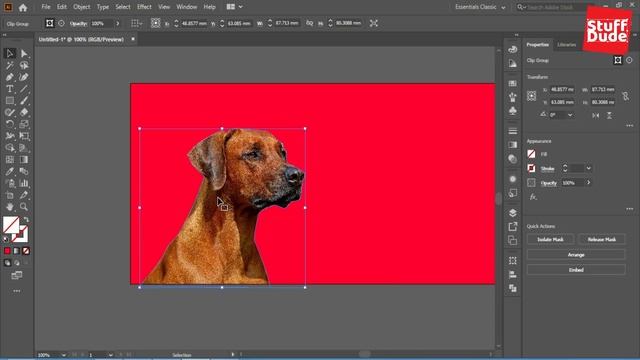
Task: Enable Draw Behind mode
Action: tap(17, 263)
